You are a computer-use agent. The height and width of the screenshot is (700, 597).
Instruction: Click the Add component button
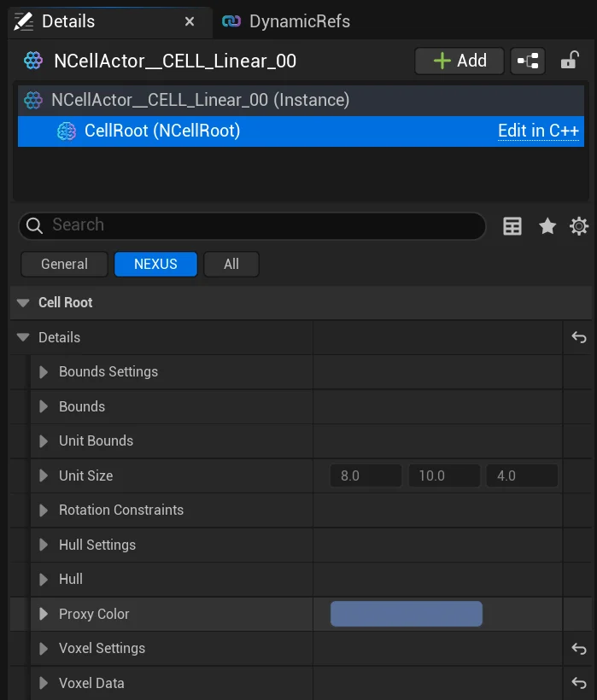pyautogui.click(x=459, y=61)
